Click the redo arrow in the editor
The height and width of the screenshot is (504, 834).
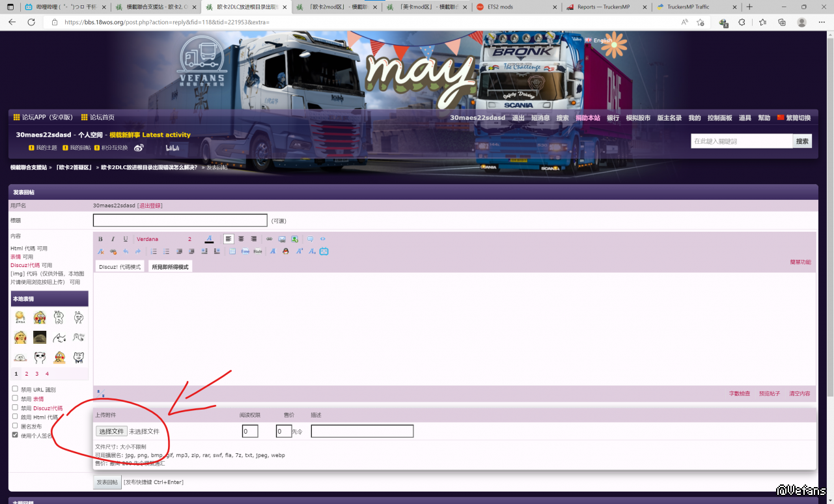tap(138, 251)
